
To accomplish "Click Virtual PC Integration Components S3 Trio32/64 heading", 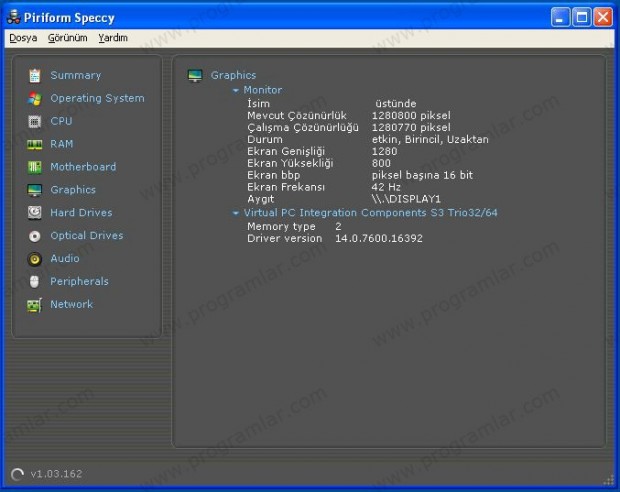I will [370, 213].
